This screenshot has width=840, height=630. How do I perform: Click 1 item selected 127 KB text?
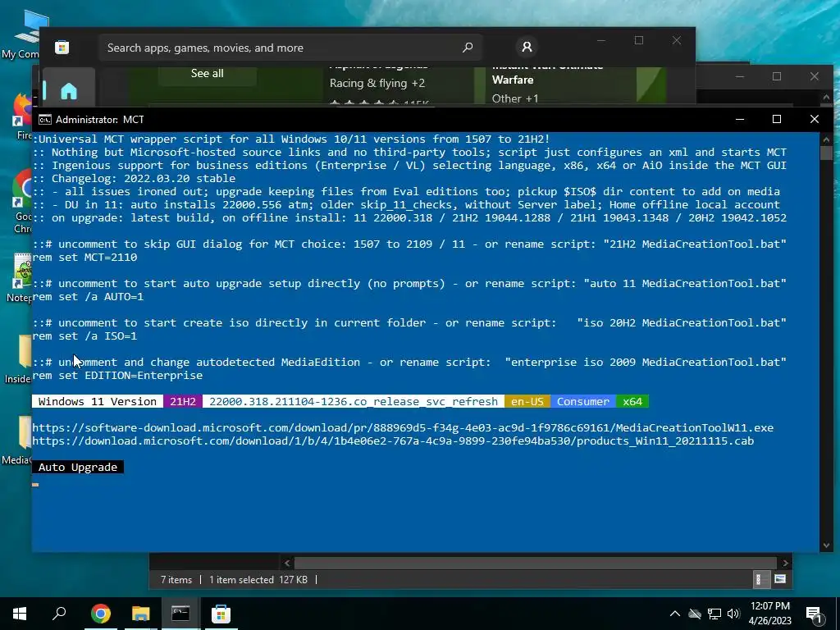tap(258, 580)
